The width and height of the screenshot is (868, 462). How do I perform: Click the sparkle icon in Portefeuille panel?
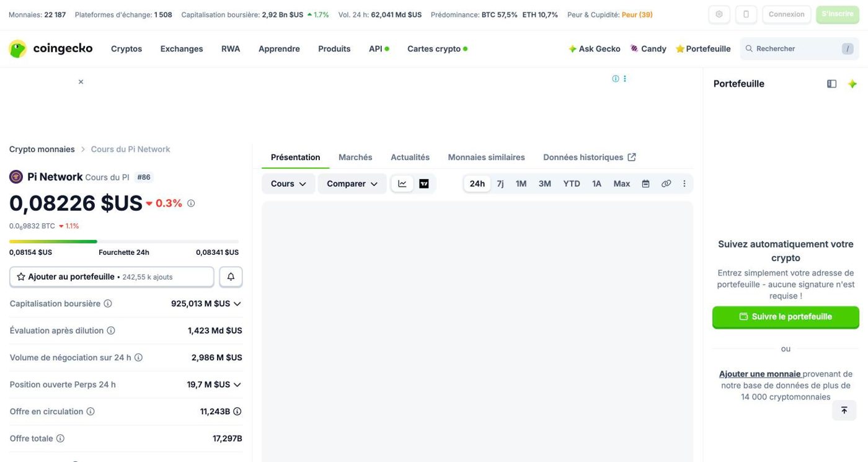(x=852, y=84)
